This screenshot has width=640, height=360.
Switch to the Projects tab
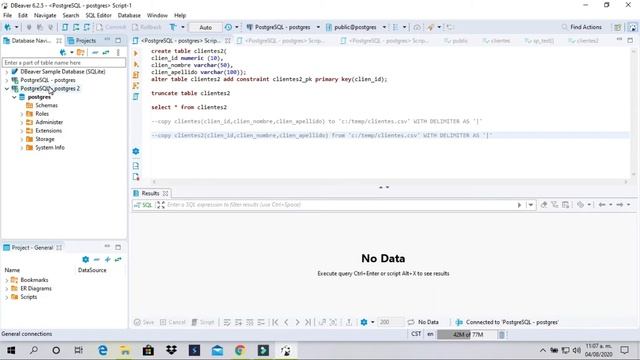(82, 40)
